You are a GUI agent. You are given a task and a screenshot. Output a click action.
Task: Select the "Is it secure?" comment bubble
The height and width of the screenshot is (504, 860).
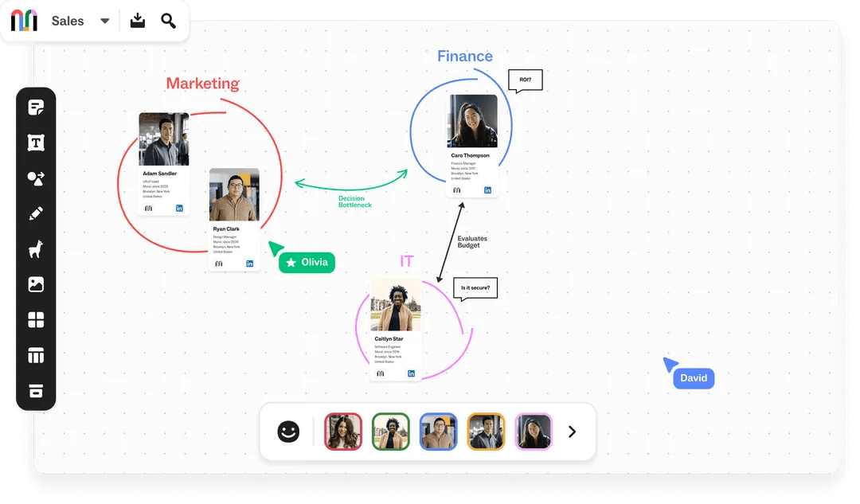point(475,287)
